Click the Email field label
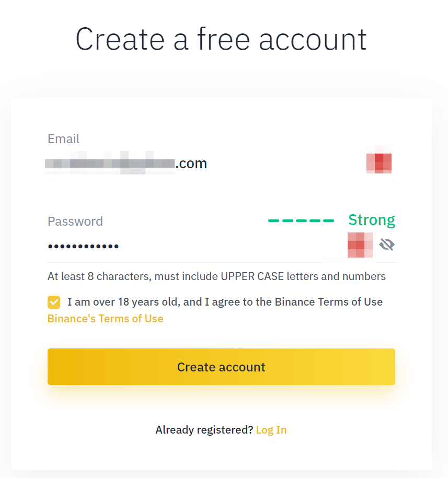The width and height of the screenshot is (448, 478). click(63, 139)
